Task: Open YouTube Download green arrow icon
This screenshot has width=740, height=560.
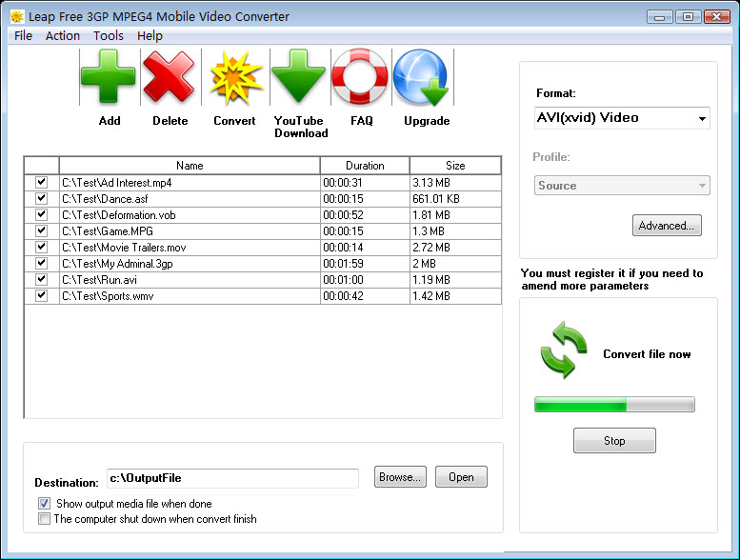Action: click(x=298, y=76)
